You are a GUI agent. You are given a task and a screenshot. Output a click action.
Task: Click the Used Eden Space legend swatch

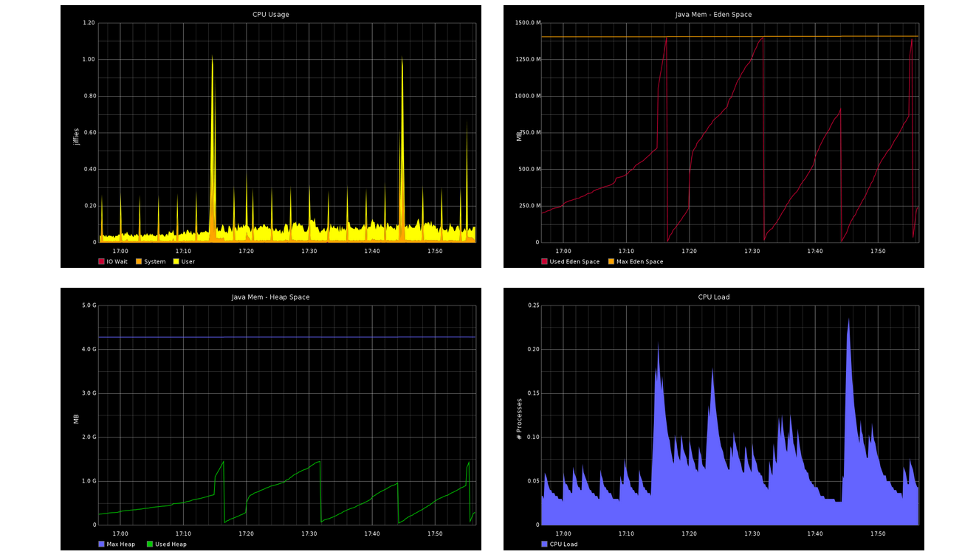click(x=544, y=261)
